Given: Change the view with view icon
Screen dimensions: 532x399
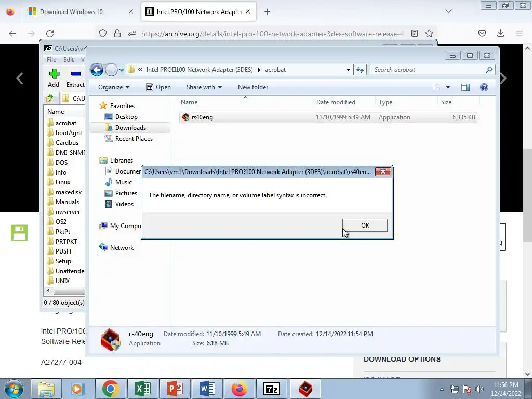Looking at the screenshot, I should click(x=436, y=87).
